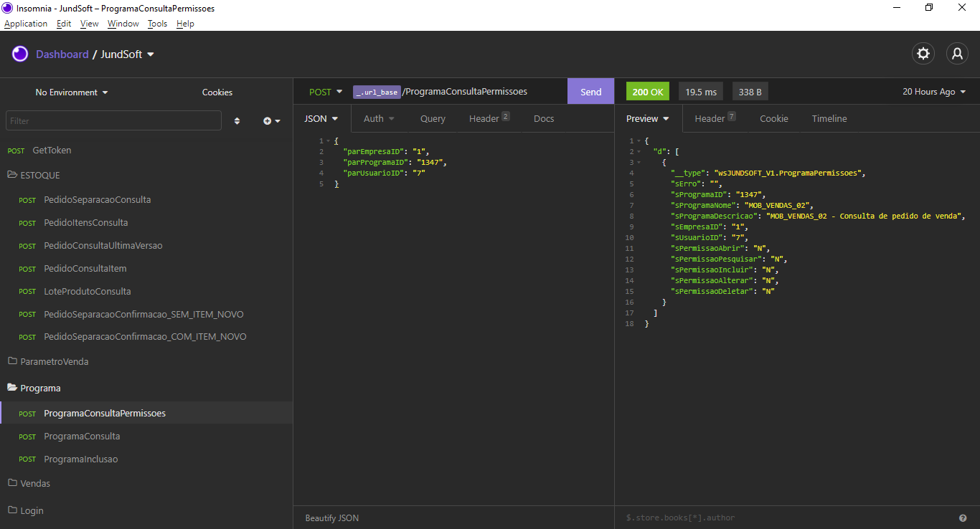
Task: Click the response filter help icon
Action: pos(963,518)
